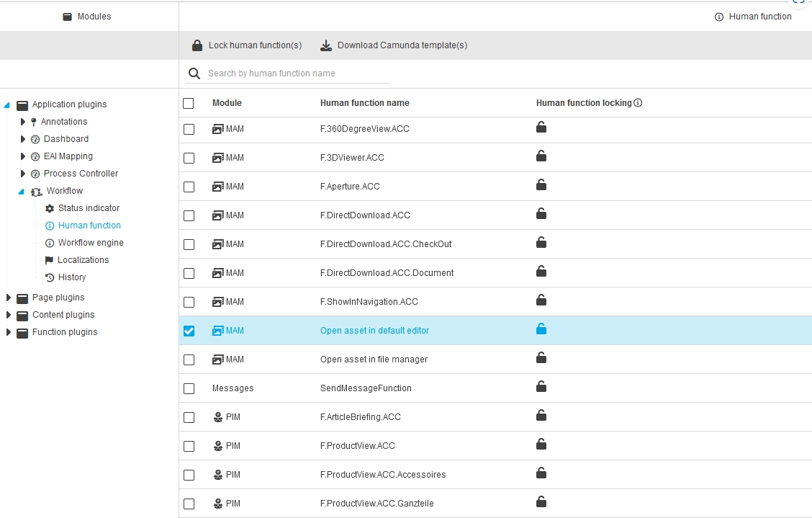
Task: Uncheck Open asset in default editor checkbox
Action: coord(189,331)
